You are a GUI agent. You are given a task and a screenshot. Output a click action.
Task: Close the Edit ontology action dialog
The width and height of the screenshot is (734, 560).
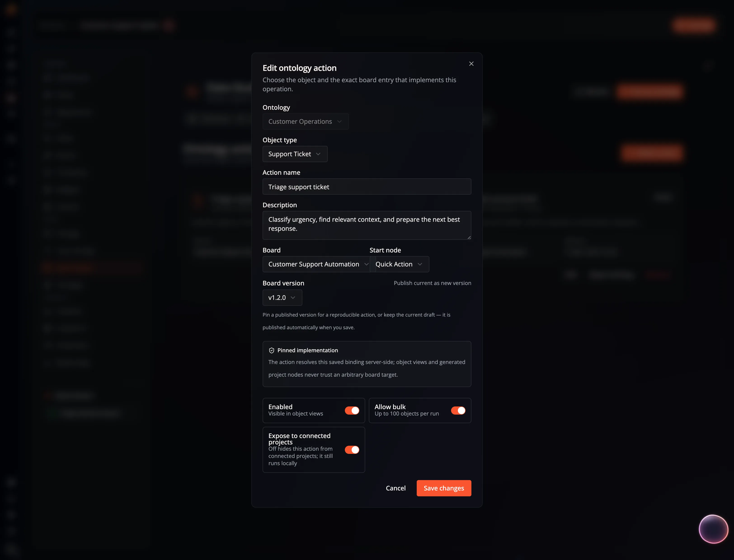(x=471, y=64)
